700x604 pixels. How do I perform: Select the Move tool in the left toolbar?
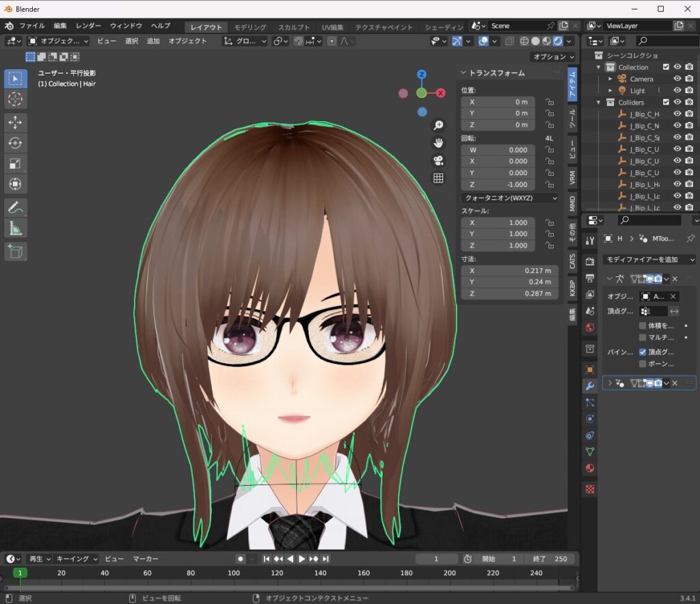pyautogui.click(x=14, y=123)
